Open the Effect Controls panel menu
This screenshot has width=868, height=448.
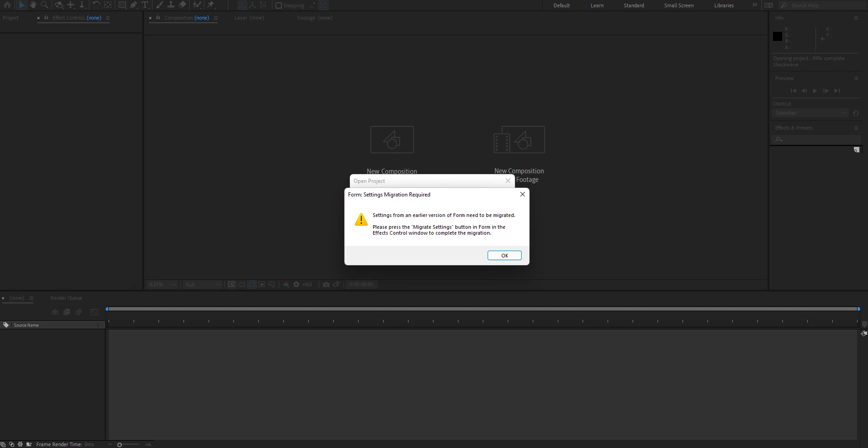108,18
